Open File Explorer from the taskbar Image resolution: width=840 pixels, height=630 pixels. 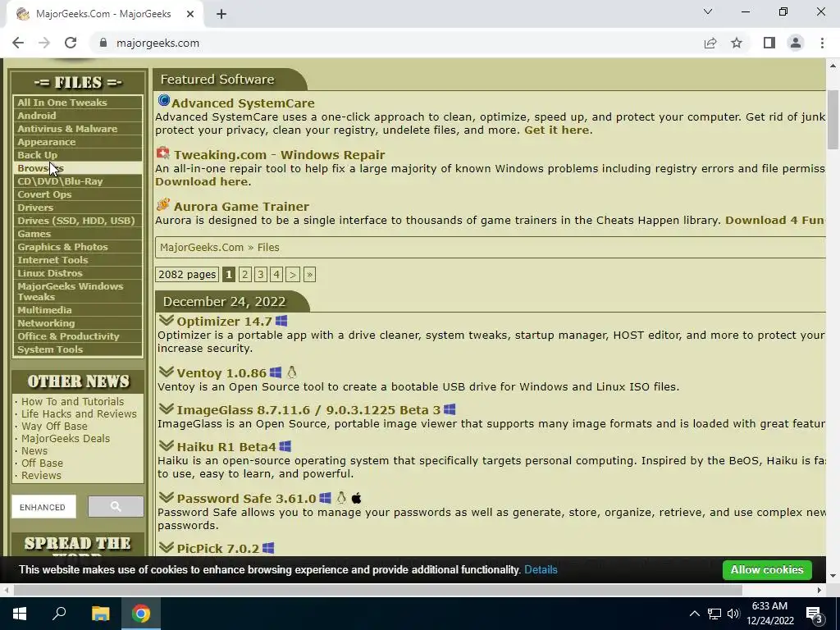[100, 614]
